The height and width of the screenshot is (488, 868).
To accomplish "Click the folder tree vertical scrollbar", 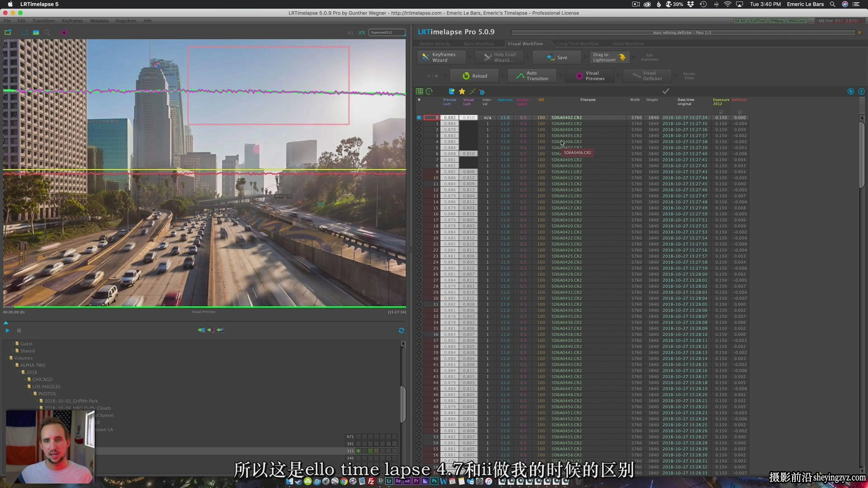I will 403,404.
